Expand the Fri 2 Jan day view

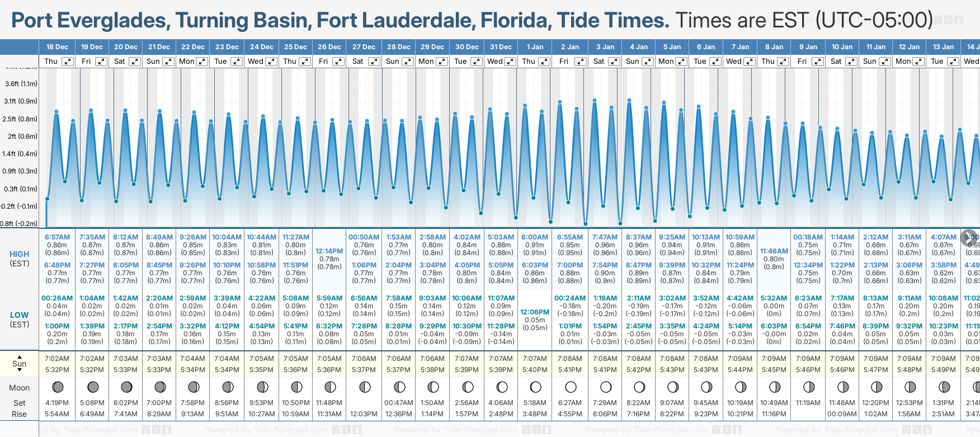pyautogui.click(x=580, y=62)
